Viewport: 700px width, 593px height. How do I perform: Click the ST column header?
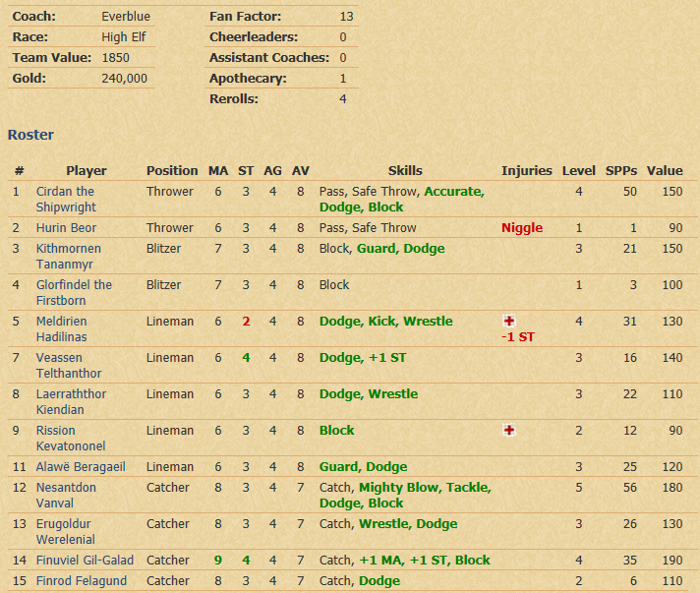pyautogui.click(x=246, y=170)
